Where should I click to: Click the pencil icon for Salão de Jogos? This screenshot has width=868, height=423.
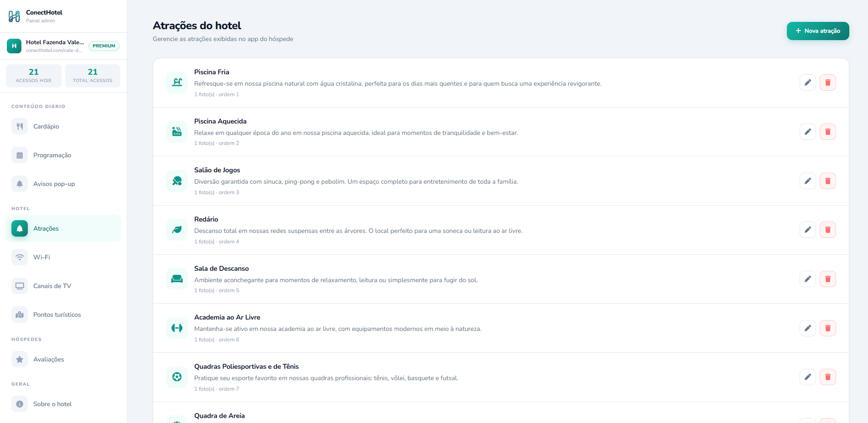807,181
